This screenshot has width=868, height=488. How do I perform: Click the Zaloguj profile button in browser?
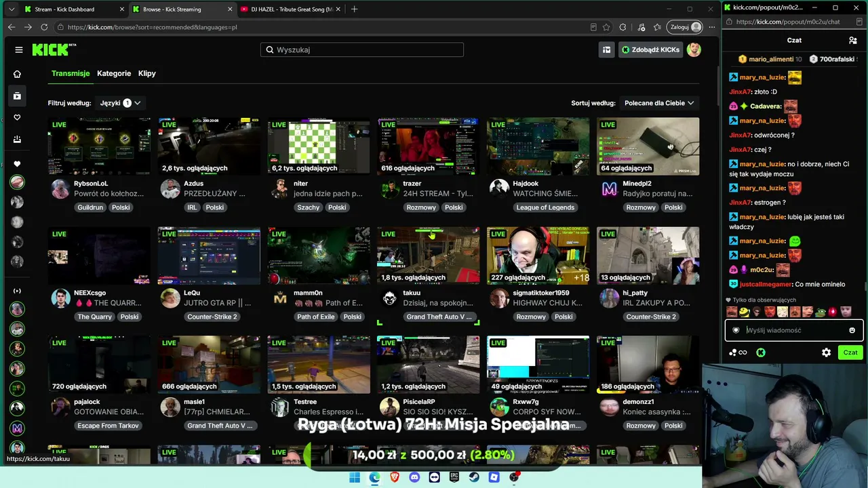[x=685, y=27]
